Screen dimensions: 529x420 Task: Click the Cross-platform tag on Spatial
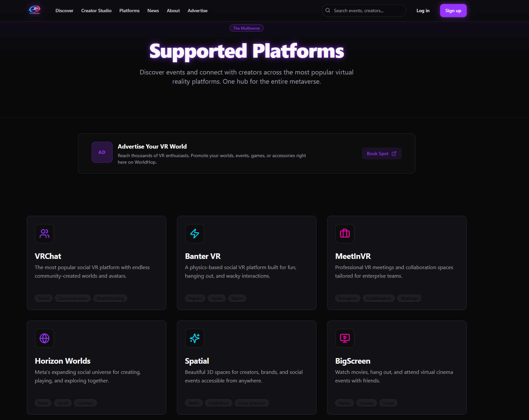coord(252,403)
